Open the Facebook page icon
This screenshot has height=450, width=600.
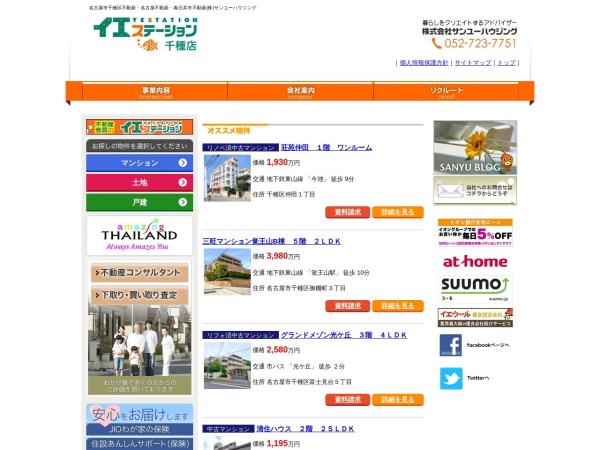click(450, 345)
